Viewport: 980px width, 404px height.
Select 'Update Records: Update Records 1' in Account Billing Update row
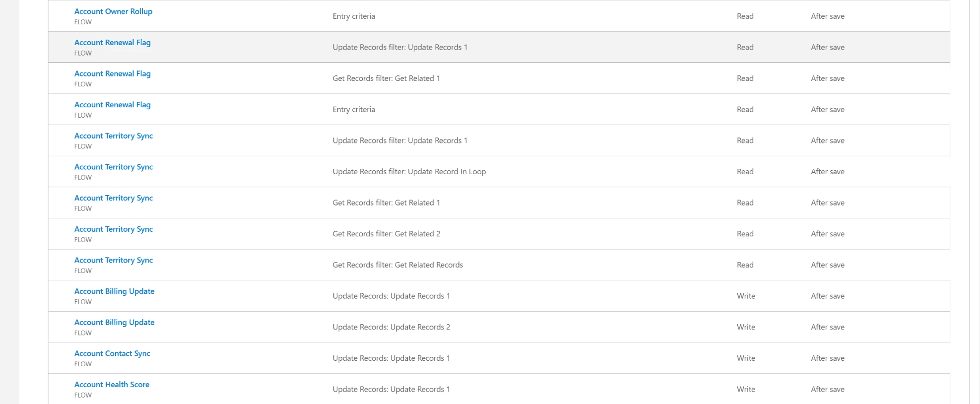pyautogui.click(x=392, y=296)
